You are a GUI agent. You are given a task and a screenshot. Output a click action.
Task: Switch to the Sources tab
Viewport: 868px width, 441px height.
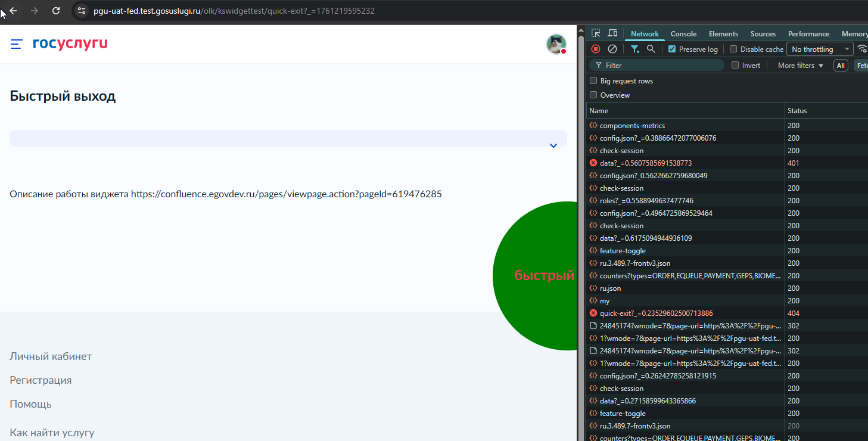[763, 34]
